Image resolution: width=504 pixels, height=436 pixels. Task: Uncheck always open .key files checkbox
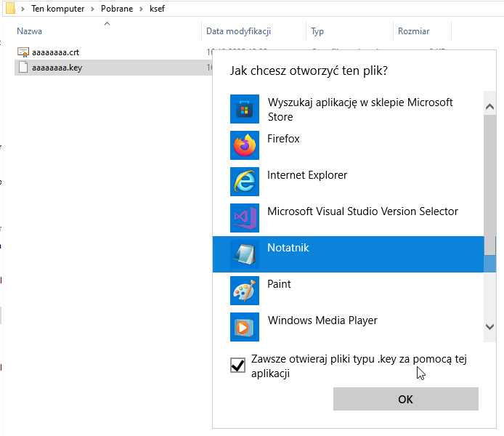237,365
